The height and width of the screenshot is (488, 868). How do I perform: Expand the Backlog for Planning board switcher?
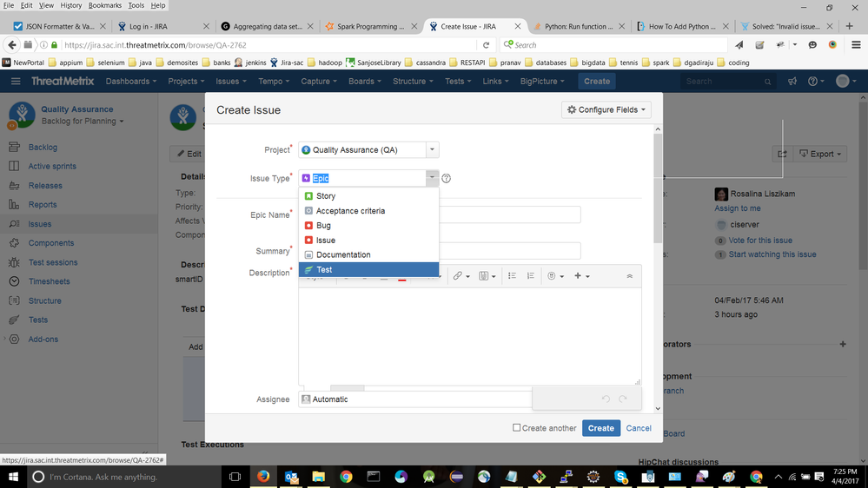[x=83, y=122]
